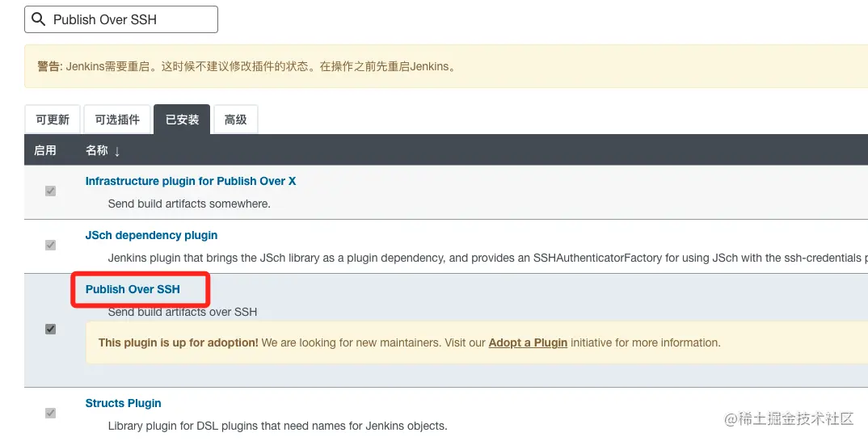Screen dimensions: 868x441
Task: Select the 已安装 tab
Action: (182, 120)
